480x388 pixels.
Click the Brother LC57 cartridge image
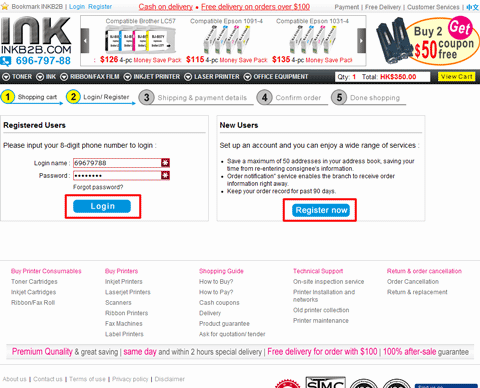[140, 41]
